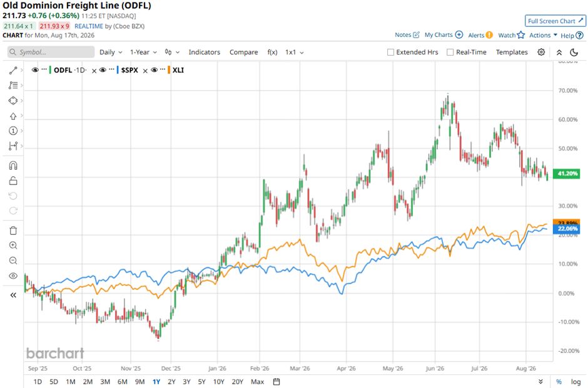Pick the numbered label annotation tool

[x=13, y=131]
